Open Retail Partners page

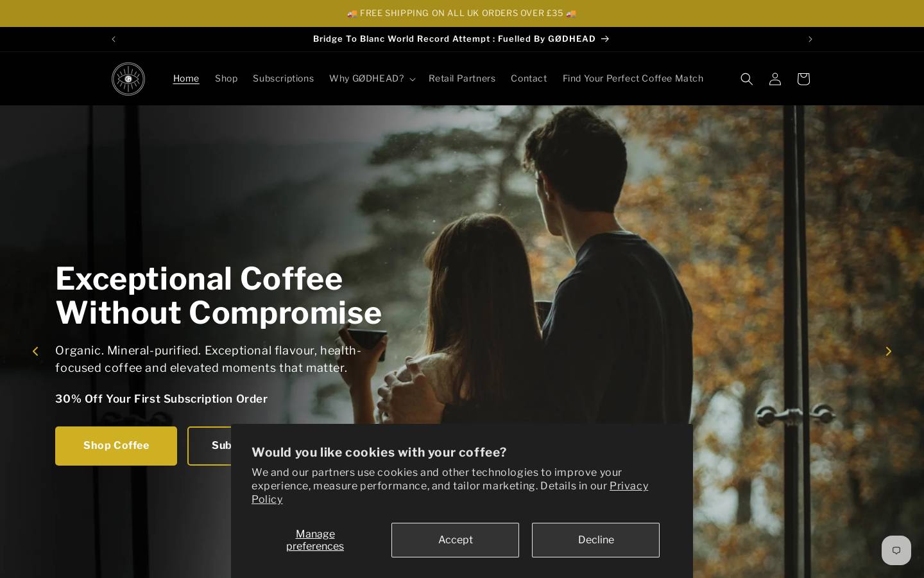click(462, 78)
